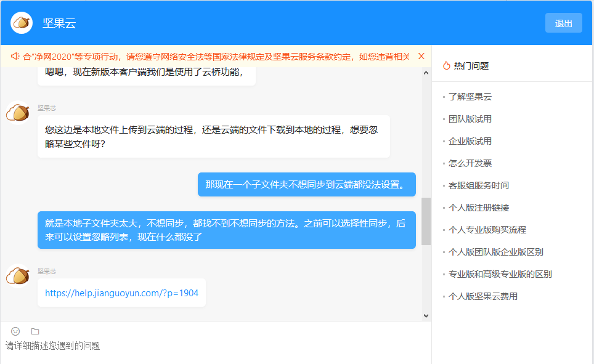The height and width of the screenshot is (364, 594).
Task: Open hot question 团队版试用
Action: tap(470, 119)
